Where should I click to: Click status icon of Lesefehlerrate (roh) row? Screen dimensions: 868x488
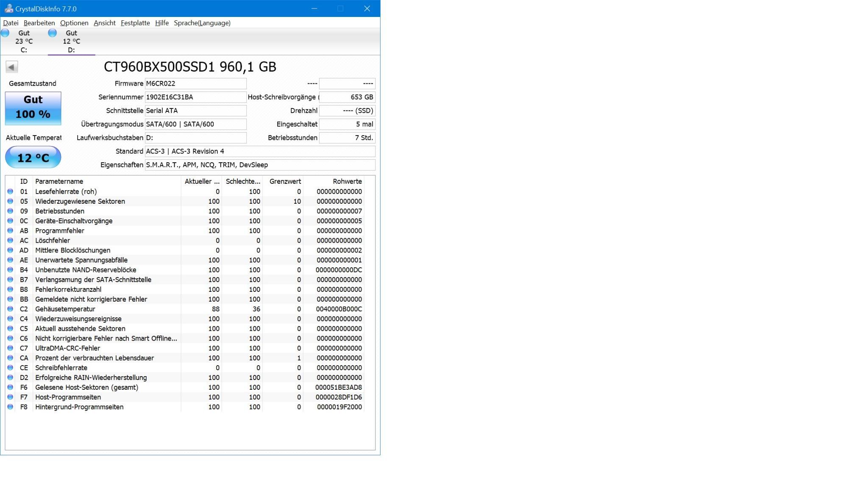coord(10,191)
